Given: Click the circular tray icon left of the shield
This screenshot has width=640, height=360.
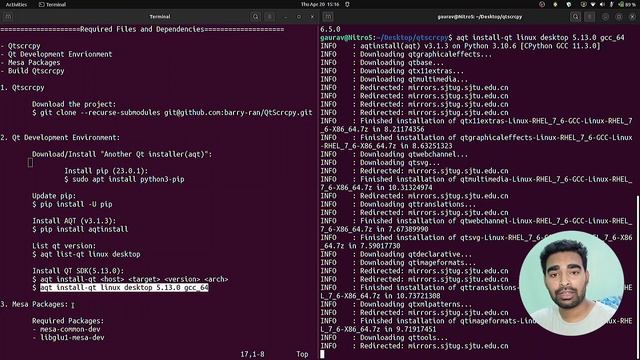Looking at the screenshot, I should click(x=542, y=4).
